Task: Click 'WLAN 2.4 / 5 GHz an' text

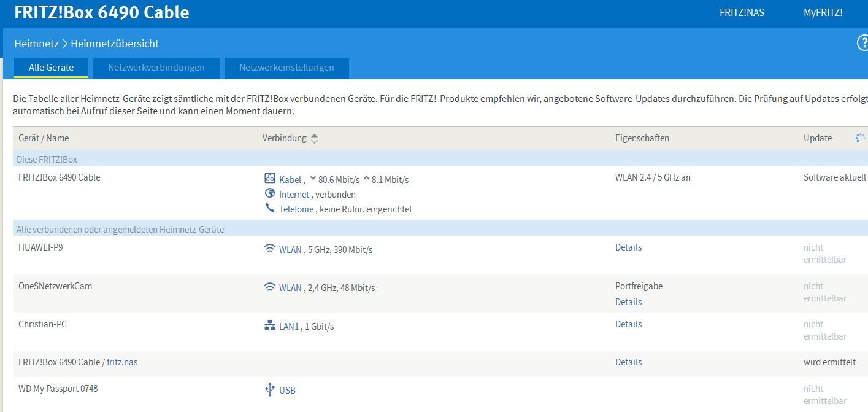Action: coord(653,177)
